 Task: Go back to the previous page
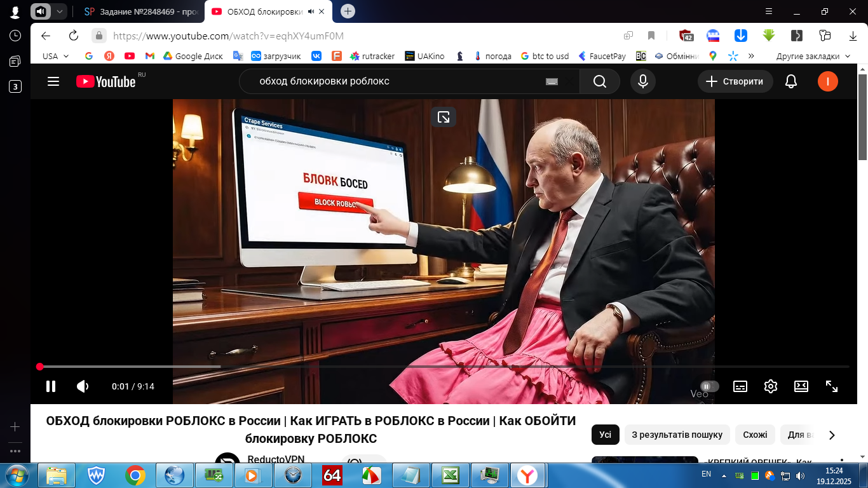(46, 36)
